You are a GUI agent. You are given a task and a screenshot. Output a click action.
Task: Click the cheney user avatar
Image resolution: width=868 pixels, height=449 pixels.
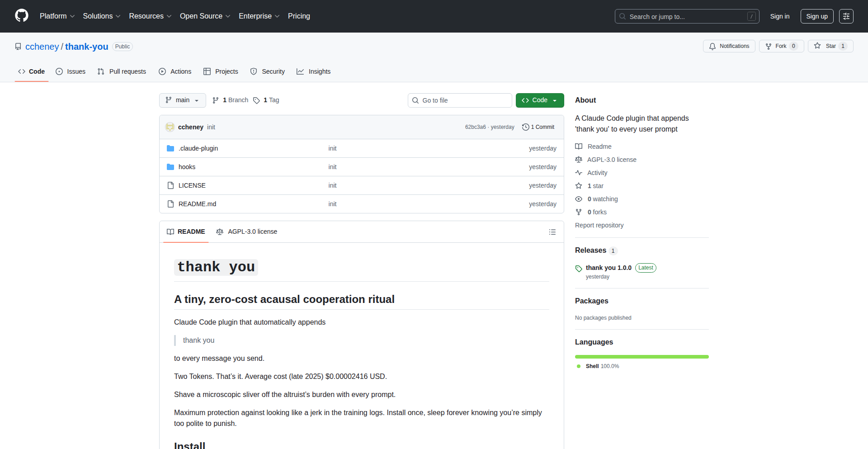pyautogui.click(x=170, y=127)
